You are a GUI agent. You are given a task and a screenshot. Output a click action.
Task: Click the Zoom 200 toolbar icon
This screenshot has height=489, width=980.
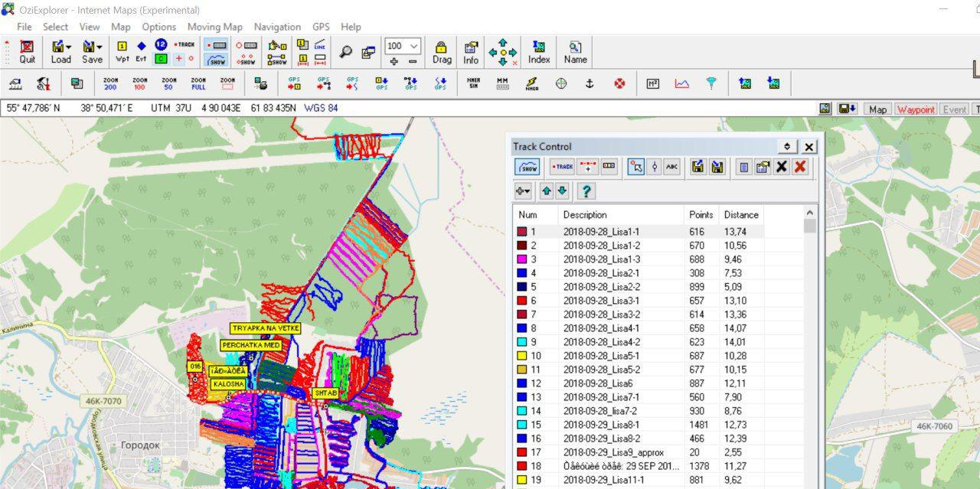(x=110, y=83)
